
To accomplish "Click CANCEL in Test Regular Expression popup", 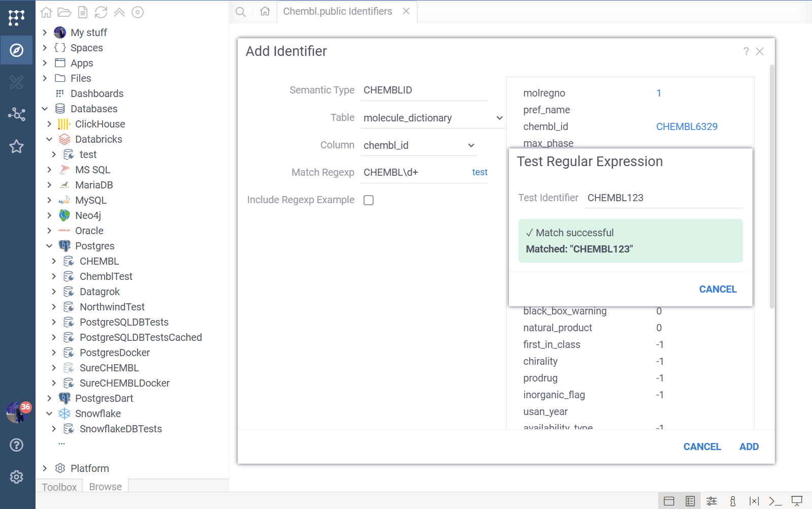I will 718,289.
